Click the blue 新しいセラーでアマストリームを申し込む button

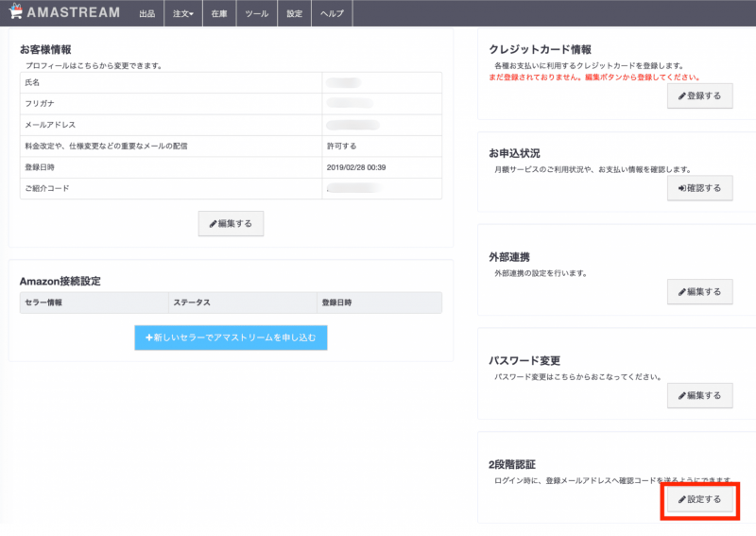pos(231,337)
